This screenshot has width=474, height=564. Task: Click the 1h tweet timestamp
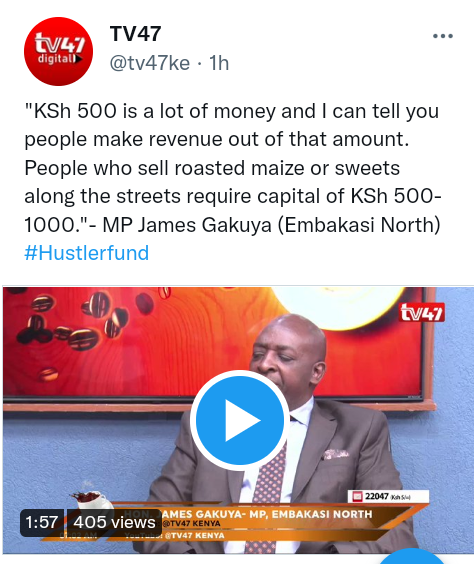click(219, 63)
